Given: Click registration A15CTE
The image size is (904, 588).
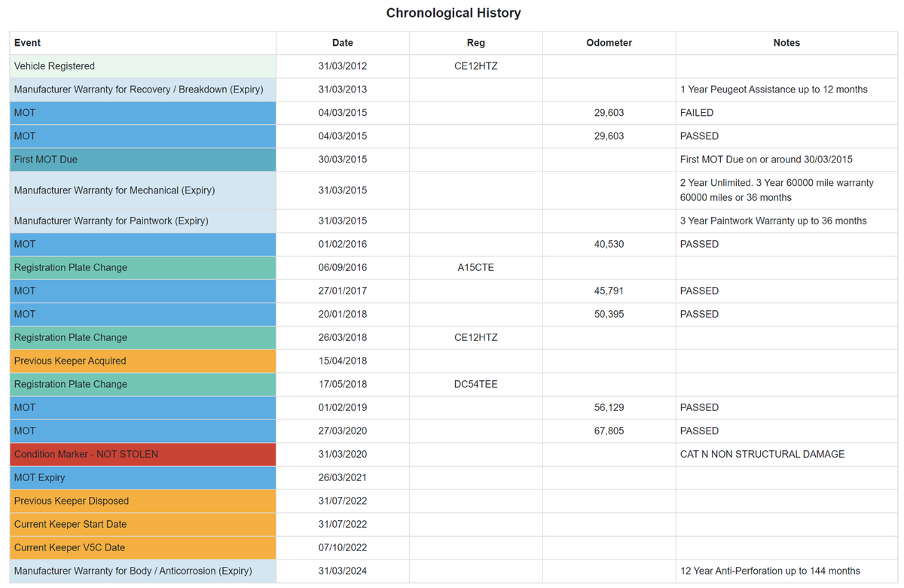Looking at the screenshot, I should coord(476,268).
